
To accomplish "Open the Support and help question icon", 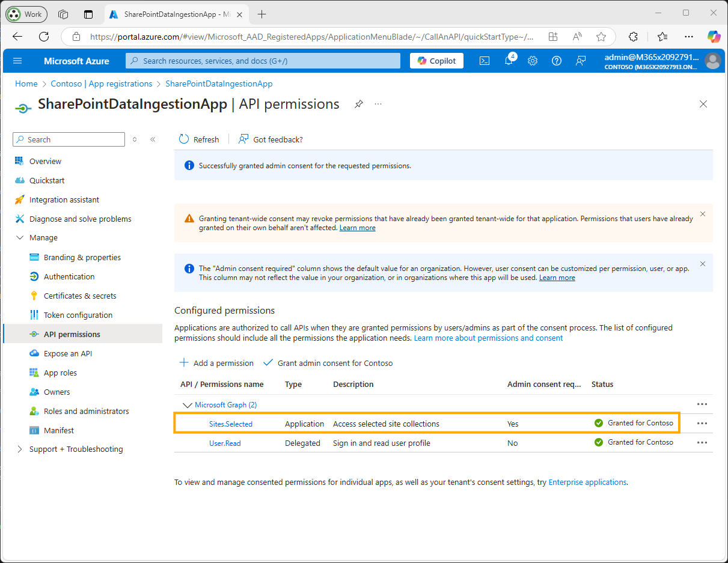I will pos(557,61).
